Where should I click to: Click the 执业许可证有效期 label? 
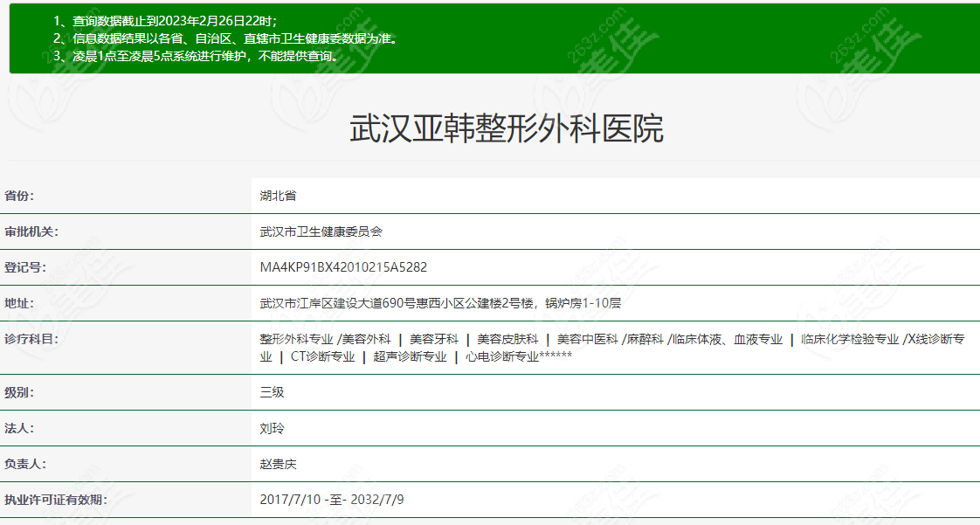pyautogui.click(x=56, y=500)
